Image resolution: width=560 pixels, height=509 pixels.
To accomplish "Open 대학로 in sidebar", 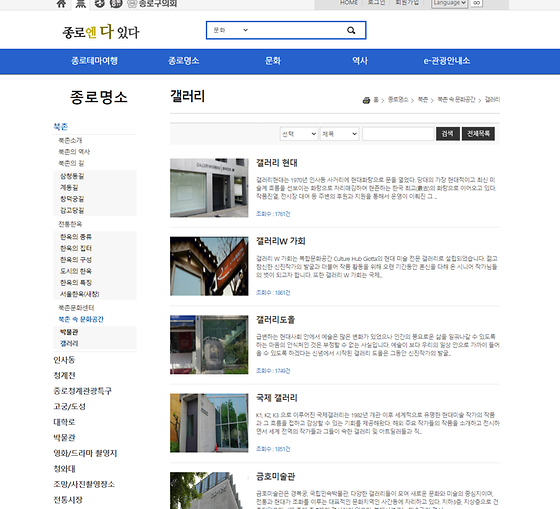I will (x=64, y=422).
